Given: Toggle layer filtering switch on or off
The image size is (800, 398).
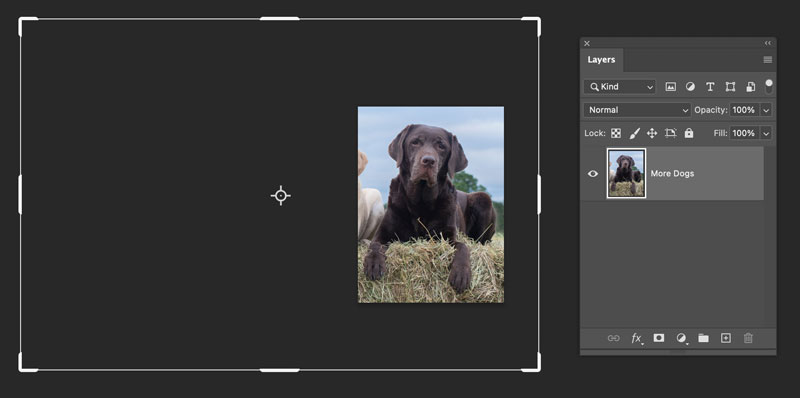Looking at the screenshot, I should 768,86.
